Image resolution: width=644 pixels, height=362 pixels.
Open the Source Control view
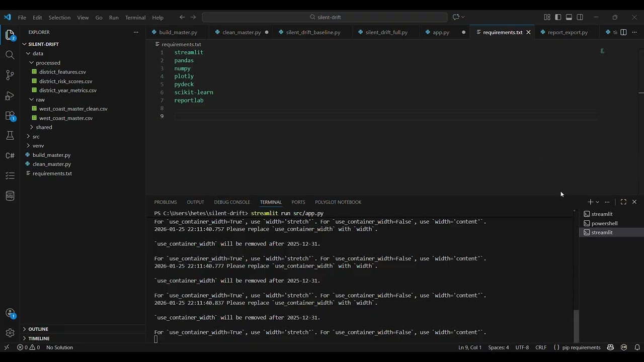10,75
